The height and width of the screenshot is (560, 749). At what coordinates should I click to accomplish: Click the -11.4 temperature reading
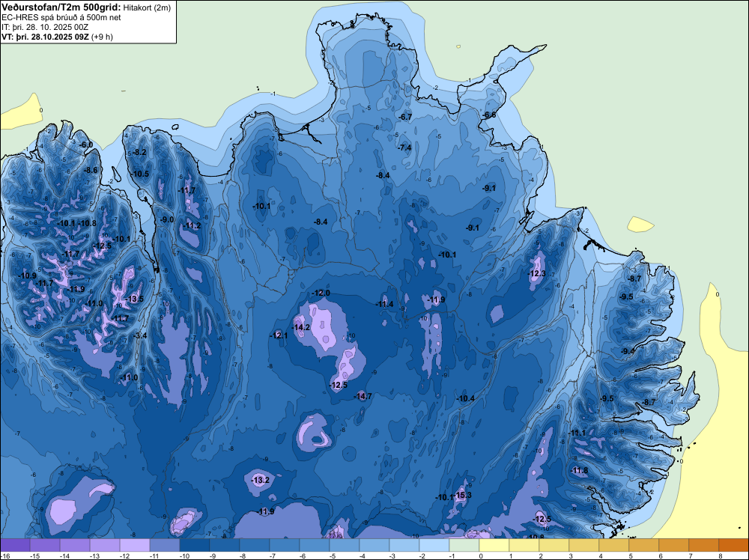pos(384,304)
